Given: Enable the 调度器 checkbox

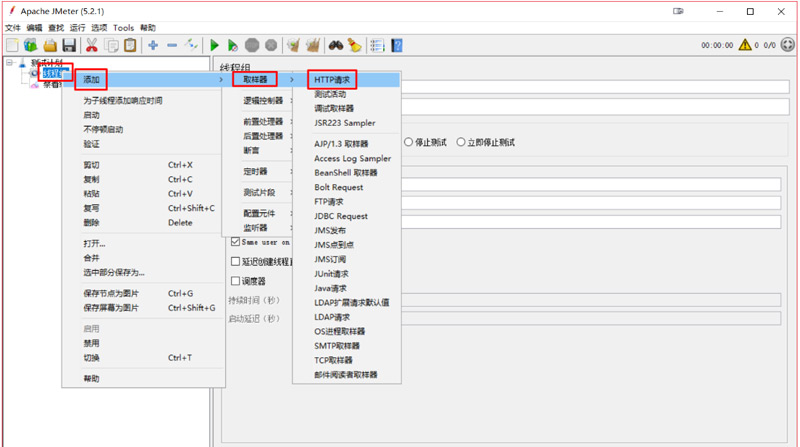Looking at the screenshot, I should 235,281.
